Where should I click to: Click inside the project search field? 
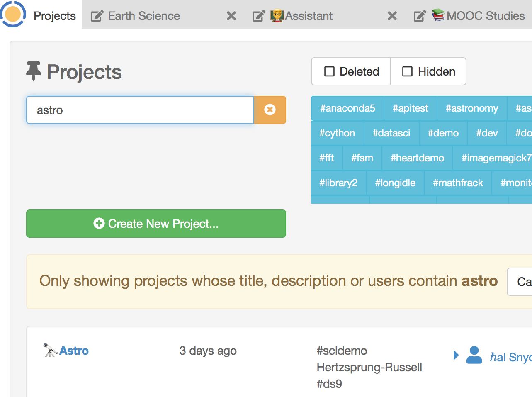click(x=140, y=110)
